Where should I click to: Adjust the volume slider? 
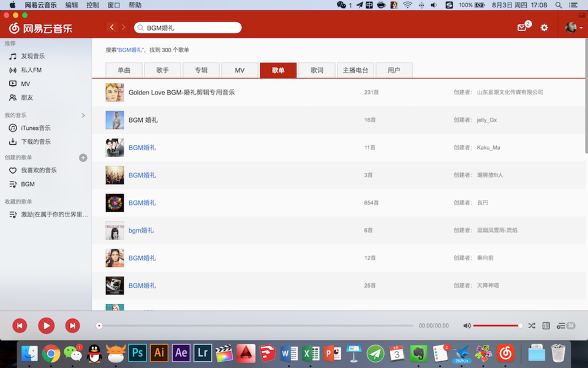coord(497,326)
